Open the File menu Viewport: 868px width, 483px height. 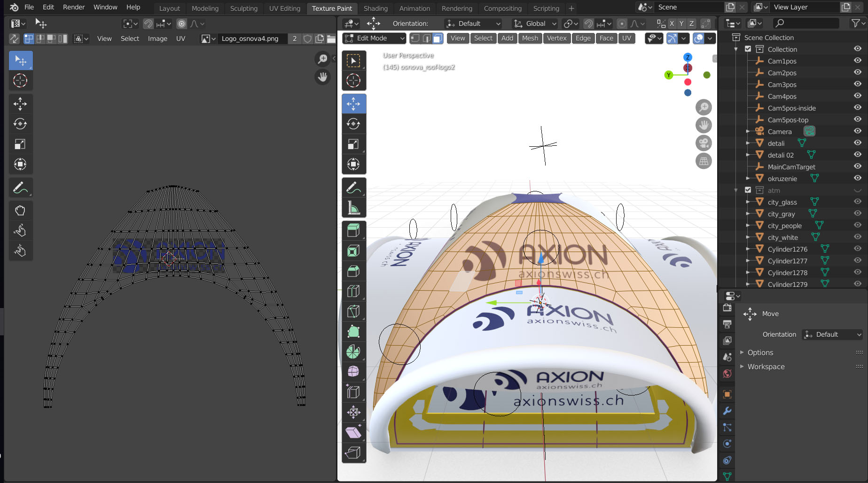(x=29, y=7)
